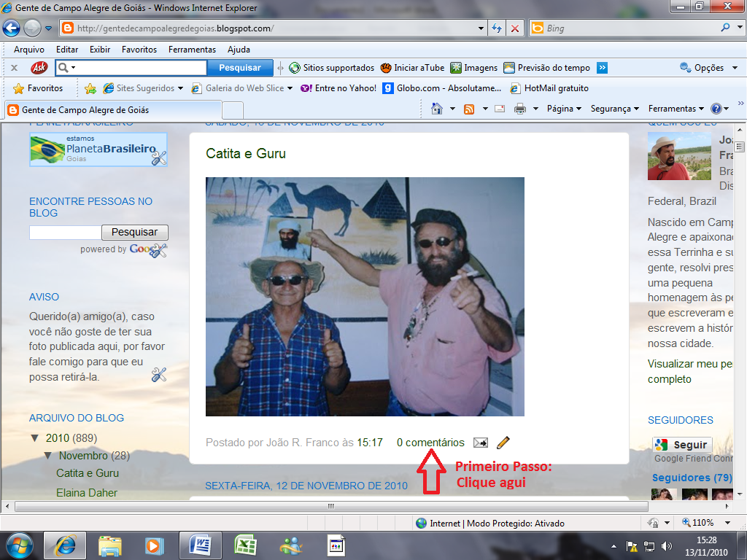The width and height of the screenshot is (747, 560).
Task: Click Previsão do tempo toolbar item
Action: tap(547, 68)
